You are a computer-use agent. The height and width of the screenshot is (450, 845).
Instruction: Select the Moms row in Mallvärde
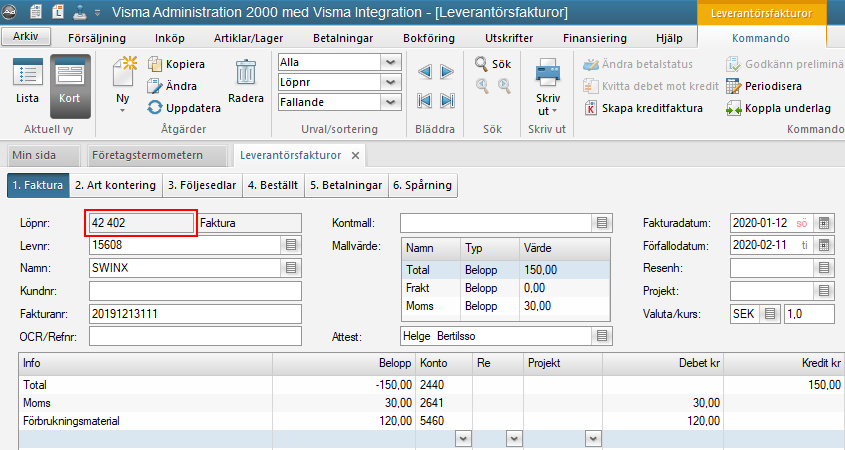tap(506, 306)
